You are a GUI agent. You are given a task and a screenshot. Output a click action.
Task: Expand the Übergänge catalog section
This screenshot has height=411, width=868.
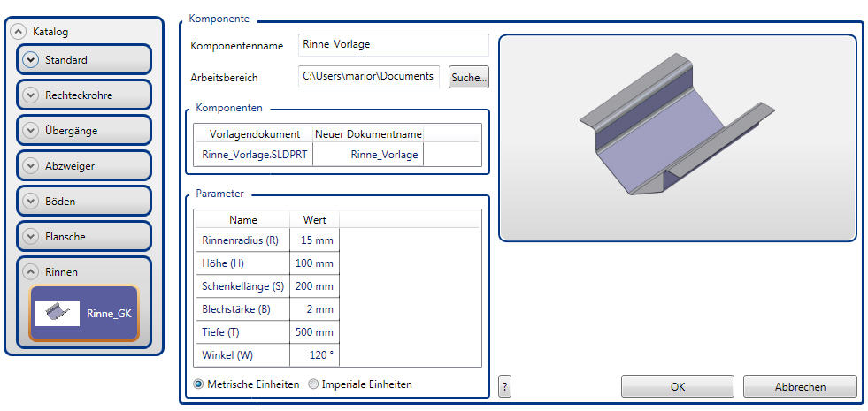[x=30, y=131]
